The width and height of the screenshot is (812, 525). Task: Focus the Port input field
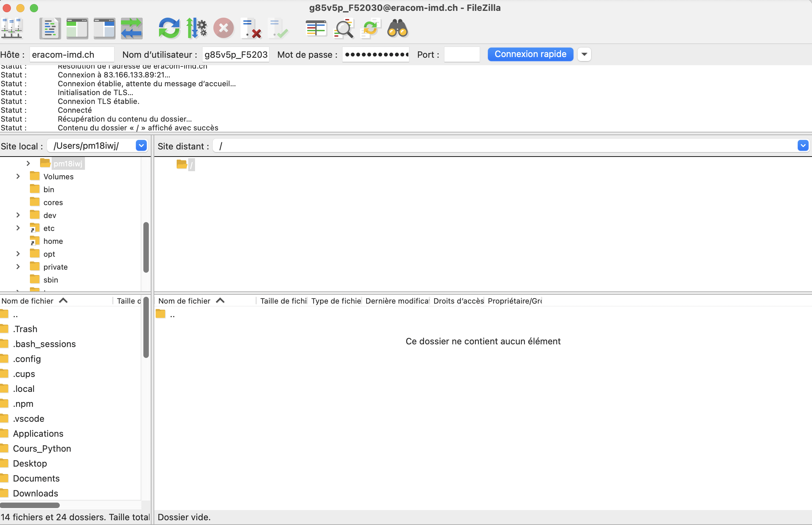462,55
